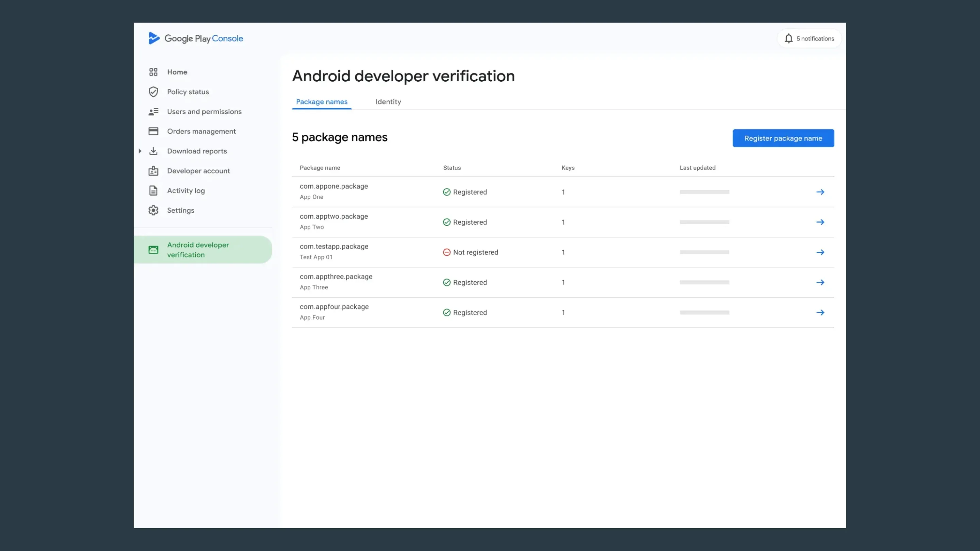Open Settings via the gear icon

tap(153, 210)
